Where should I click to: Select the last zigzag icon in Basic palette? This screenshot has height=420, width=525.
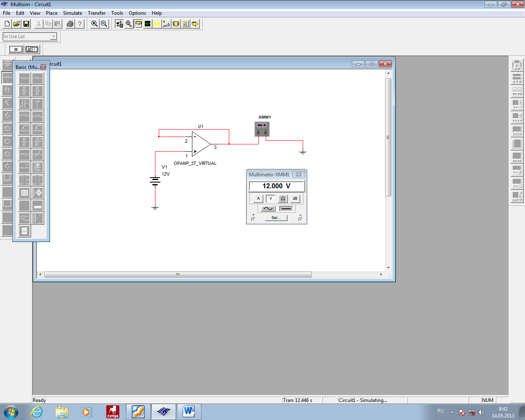pyautogui.click(x=24, y=231)
